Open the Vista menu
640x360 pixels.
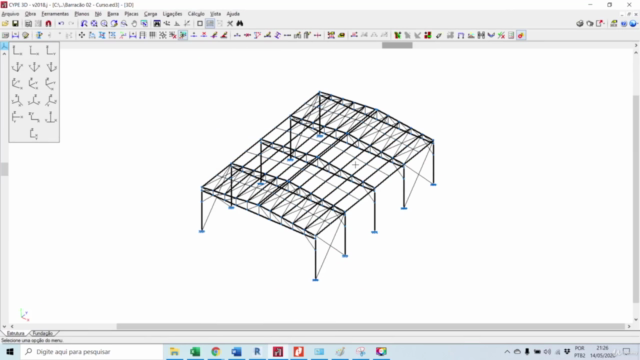tap(215, 14)
